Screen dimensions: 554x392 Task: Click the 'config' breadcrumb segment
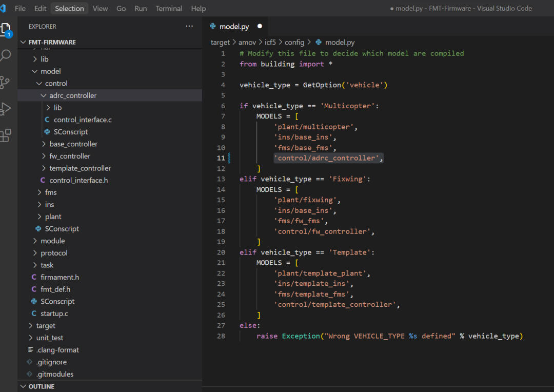[x=294, y=42]
